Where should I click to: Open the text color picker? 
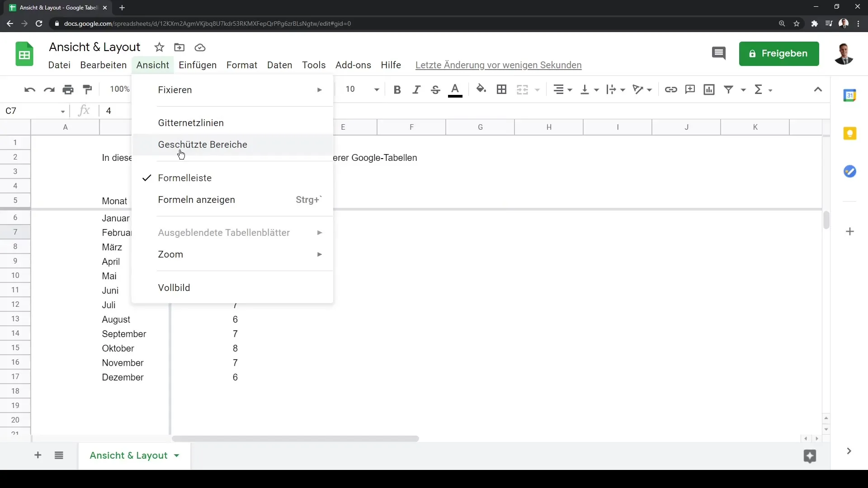pos(455,89)
